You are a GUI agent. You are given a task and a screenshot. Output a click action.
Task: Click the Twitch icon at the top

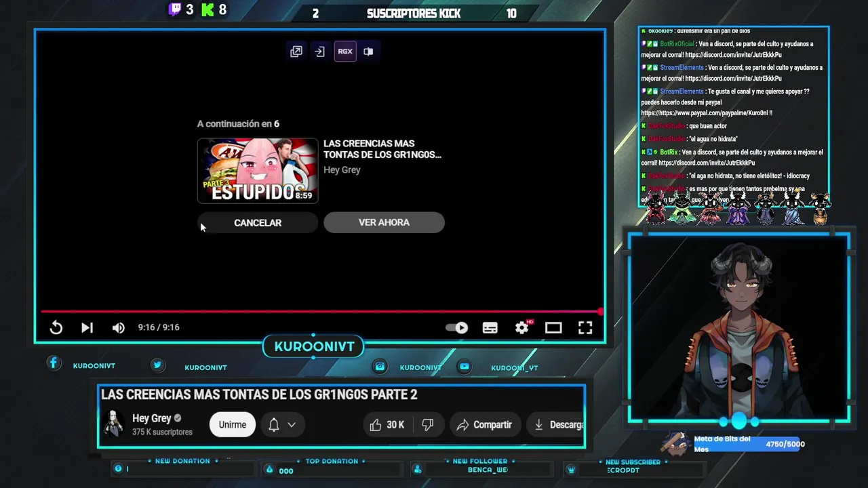click(175, 9)
